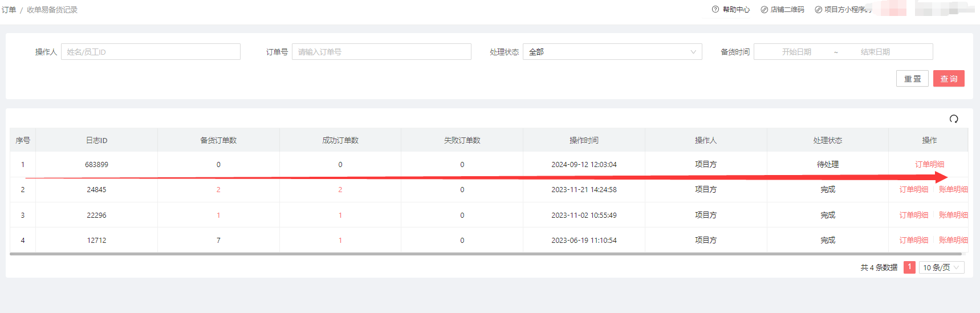Screen dimensions: 980x313
Task: Click the 开始日期 start date field
Action: tap(796, 52)
